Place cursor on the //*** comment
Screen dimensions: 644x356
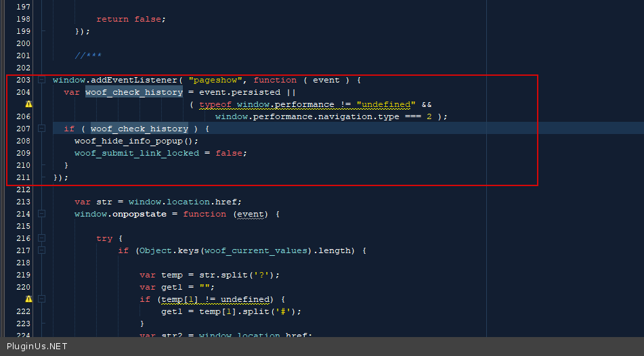[88, 55]
